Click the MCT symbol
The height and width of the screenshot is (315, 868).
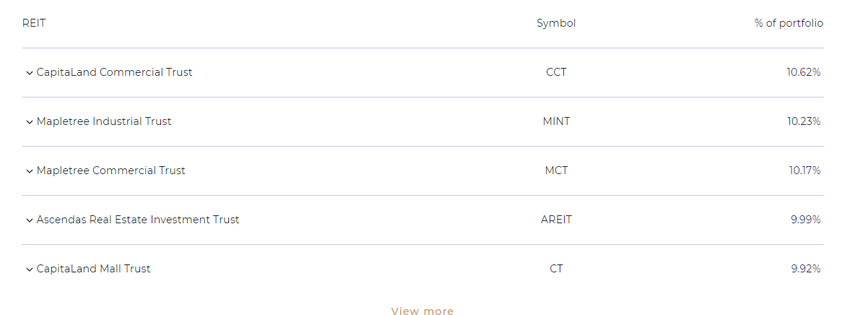[556, 171]
